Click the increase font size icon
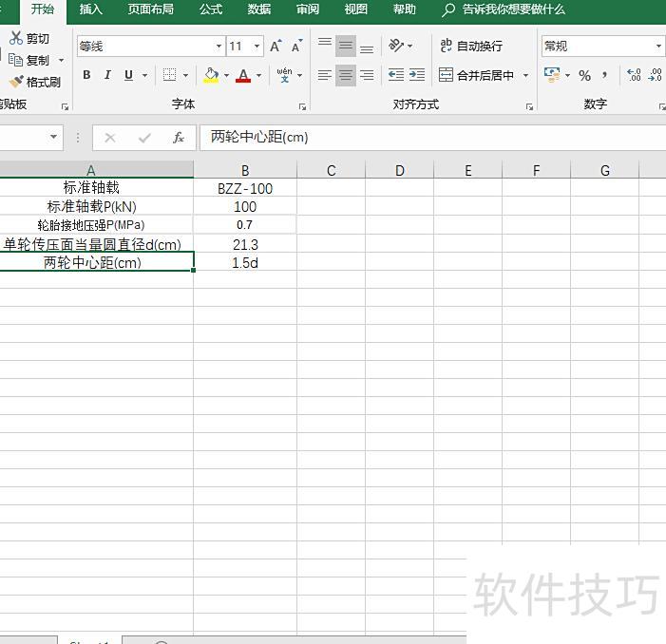This screenshot has height=644, width=666. (276, 47)
